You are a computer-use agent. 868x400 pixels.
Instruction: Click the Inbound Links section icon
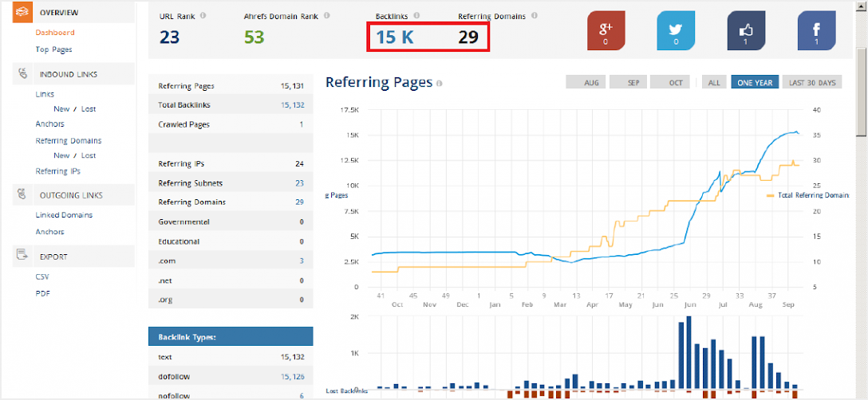pyautogui.click(x=22, y=74)
